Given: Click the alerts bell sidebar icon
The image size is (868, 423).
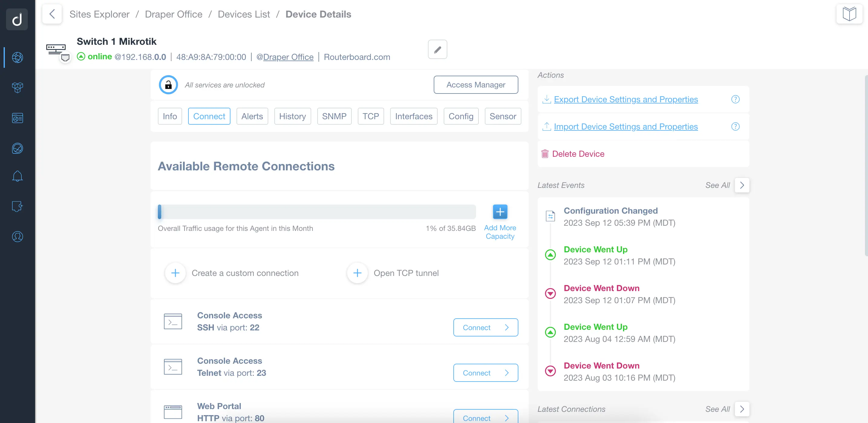Looking at the screenshot, I should (x=17, y=177).
